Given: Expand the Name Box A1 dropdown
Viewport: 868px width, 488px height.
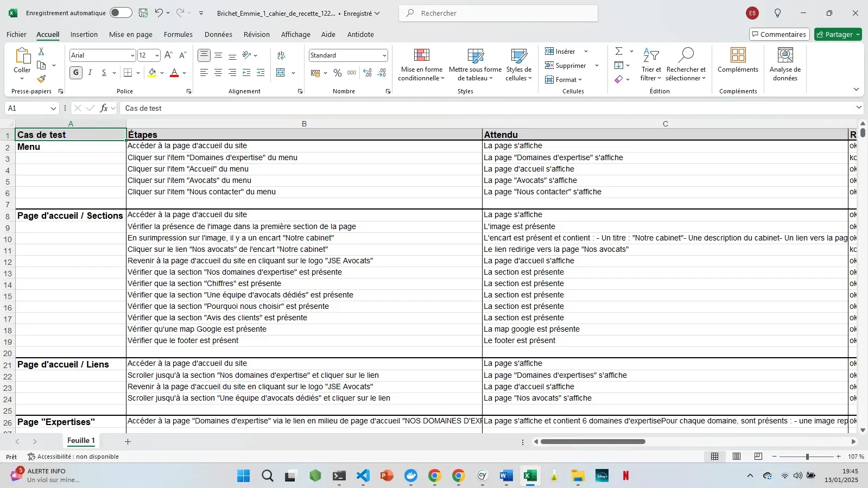Looking at the screenshot, I should pyautogui.click(x=53, y=109).
